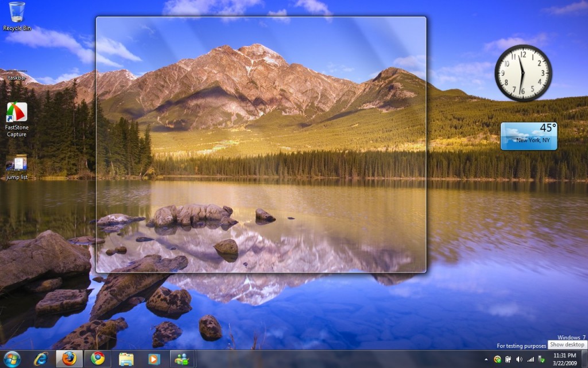Select the New York weather gadget

528,136
